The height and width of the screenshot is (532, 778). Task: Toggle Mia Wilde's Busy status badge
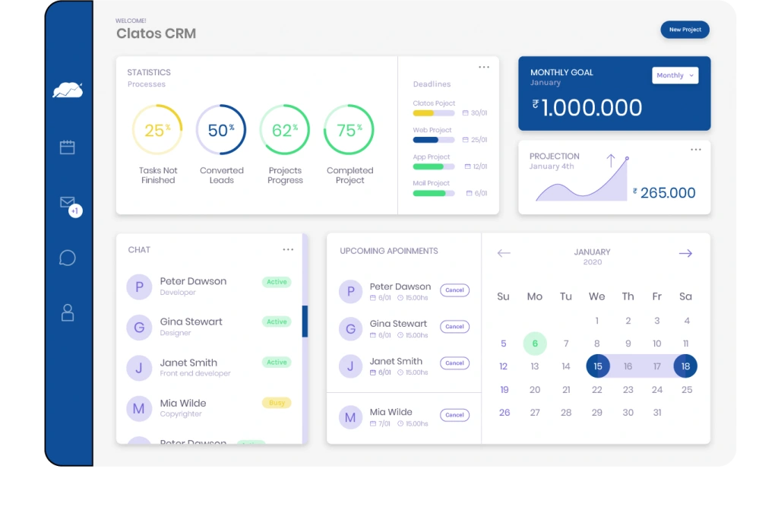(276, 402)
